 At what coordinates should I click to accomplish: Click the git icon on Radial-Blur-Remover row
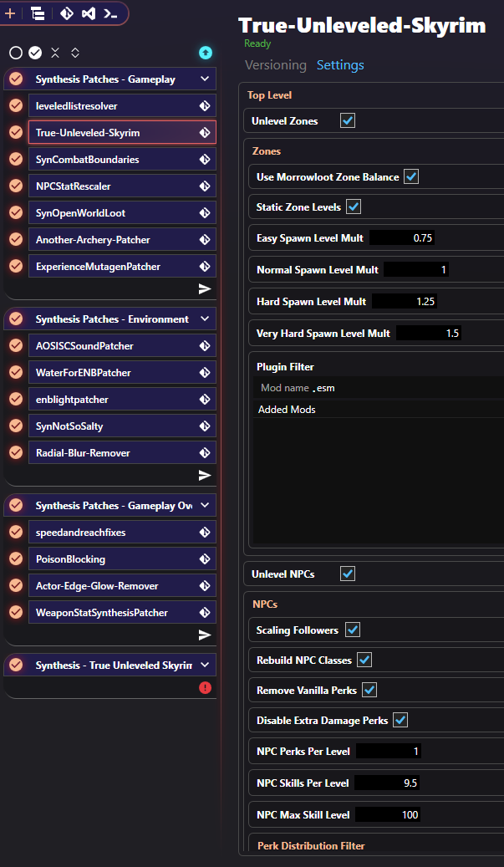click(205, 453)
